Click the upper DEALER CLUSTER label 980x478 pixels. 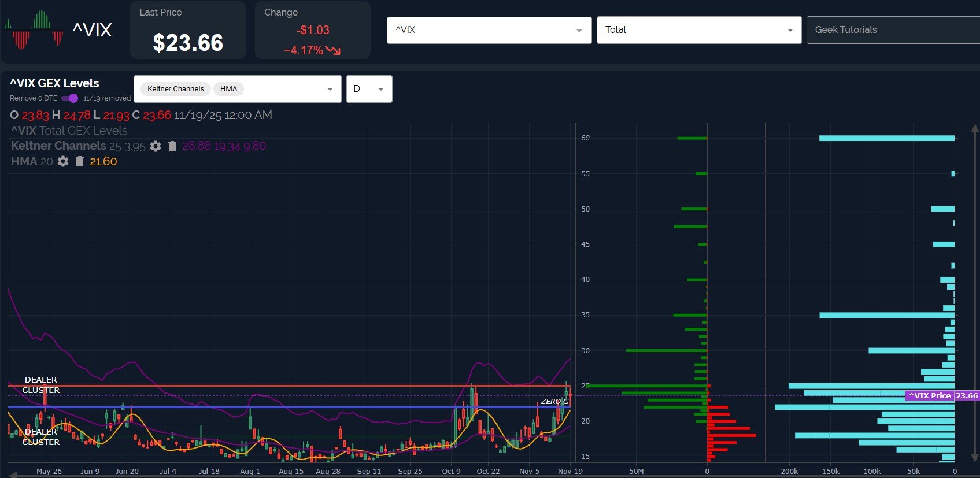(x=40, y=385)
